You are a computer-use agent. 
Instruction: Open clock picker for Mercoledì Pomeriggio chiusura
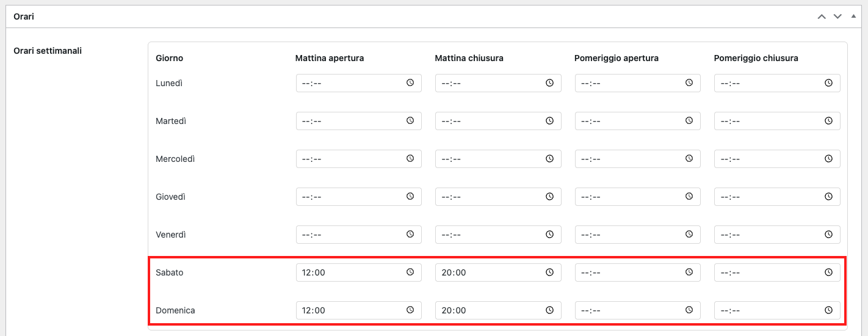coord(828,159)
